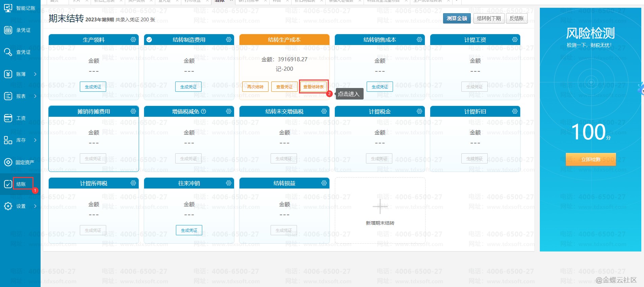Viewport: 644px width, 287px height.
Task: Click the 测算金额 button
Action: [457, 18]
